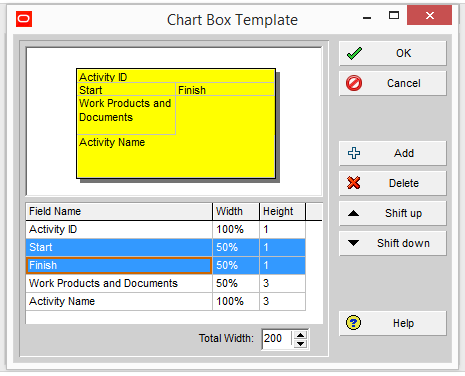
Task: Click Start cell in yellow preview box
Action: click(126, 90)
